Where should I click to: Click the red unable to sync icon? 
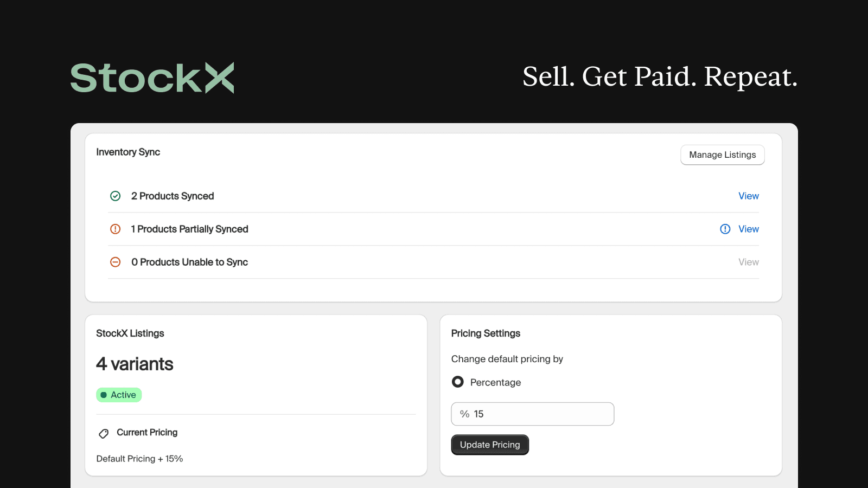[116, 262]
